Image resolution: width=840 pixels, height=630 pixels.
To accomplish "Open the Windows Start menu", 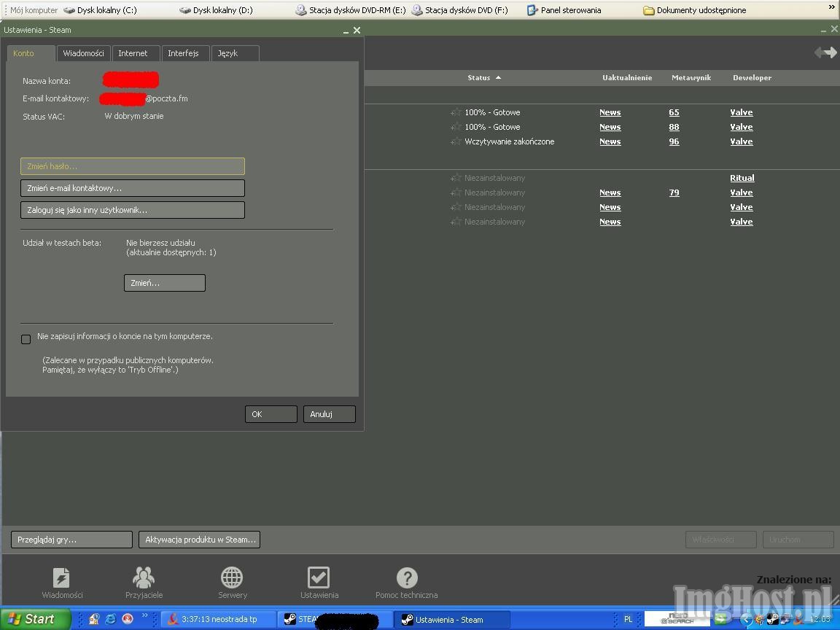I will point(35,619).
